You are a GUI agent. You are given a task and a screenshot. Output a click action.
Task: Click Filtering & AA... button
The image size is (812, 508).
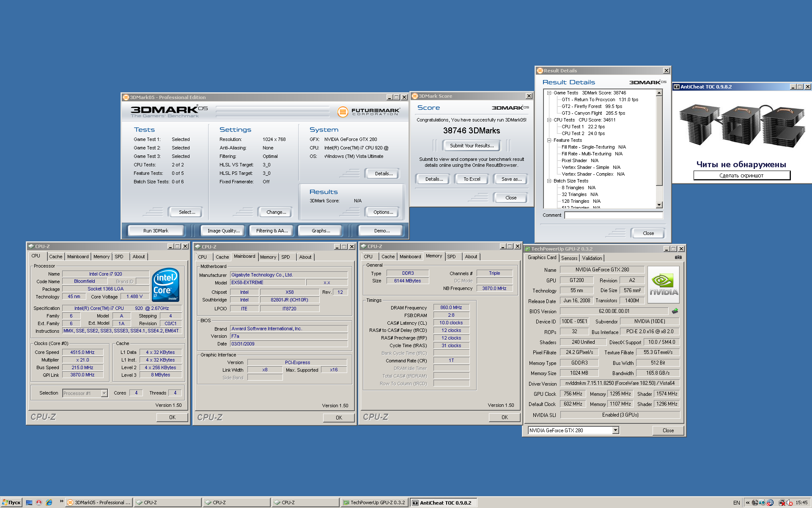coord(272,231)
